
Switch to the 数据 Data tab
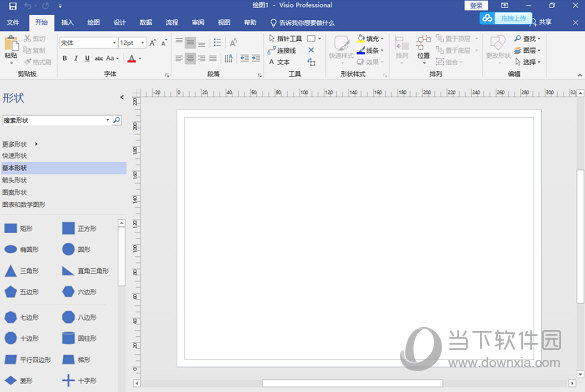pyautogui.click(x=146, y=22)
